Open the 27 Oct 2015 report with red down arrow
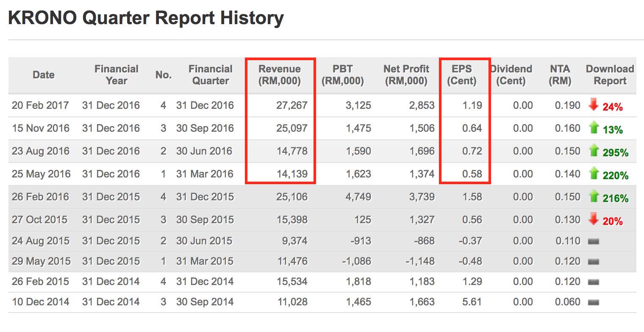The height and width of the screenshot is (332, 644). [594, 219]
